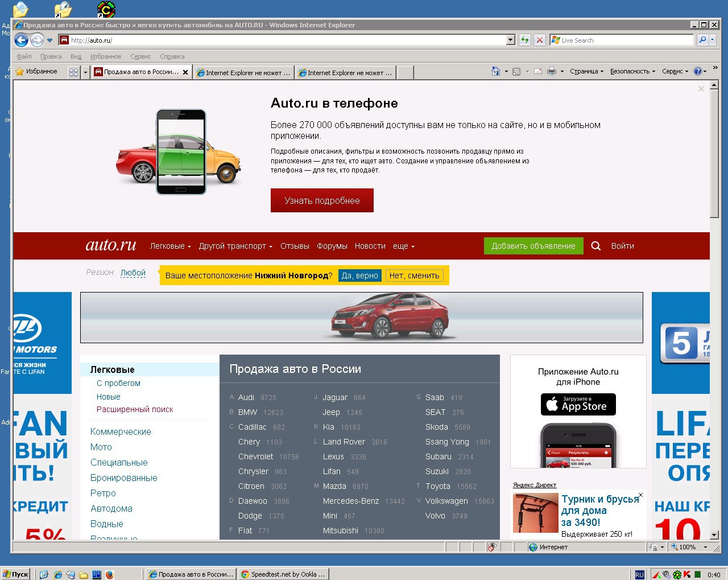Click the Print icon in command bar
Viewport: 728px width, 580px height.
click(x=551, y=71)
